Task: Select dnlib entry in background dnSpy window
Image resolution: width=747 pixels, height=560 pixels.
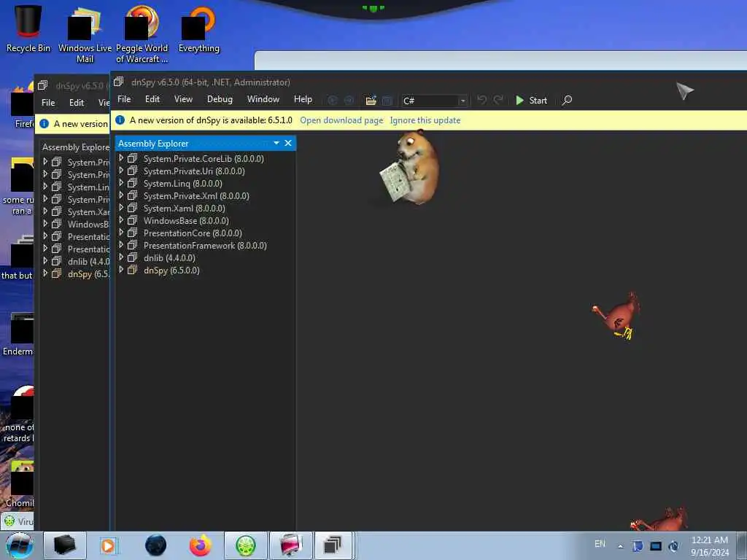Action: (88, 262)
